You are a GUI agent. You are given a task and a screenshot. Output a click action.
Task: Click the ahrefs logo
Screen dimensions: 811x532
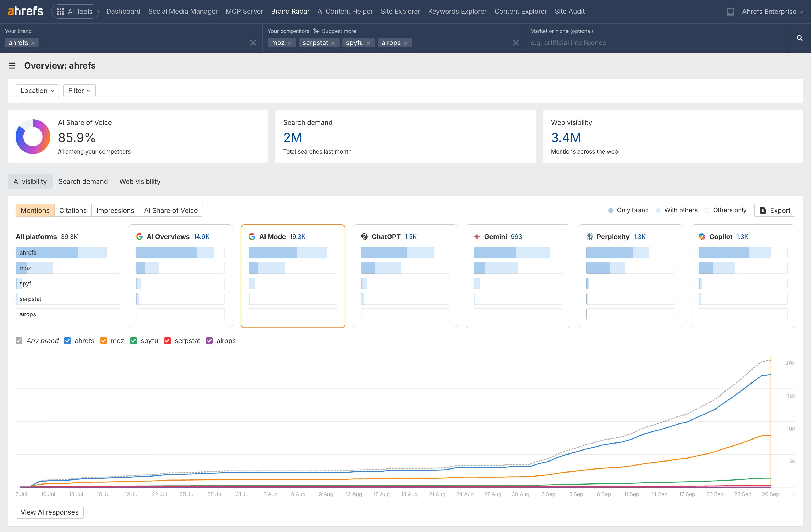(x=25, y=11)
